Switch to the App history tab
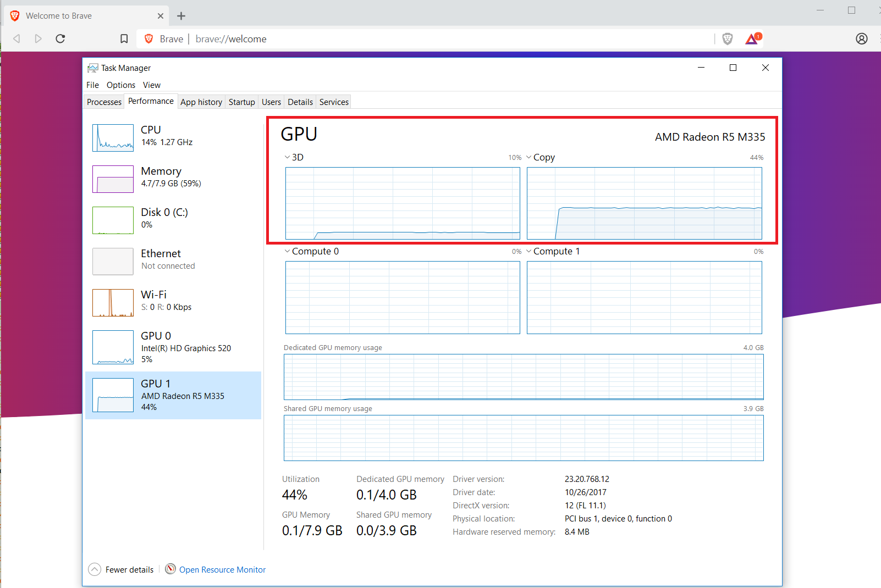 [x=201, y=102]
